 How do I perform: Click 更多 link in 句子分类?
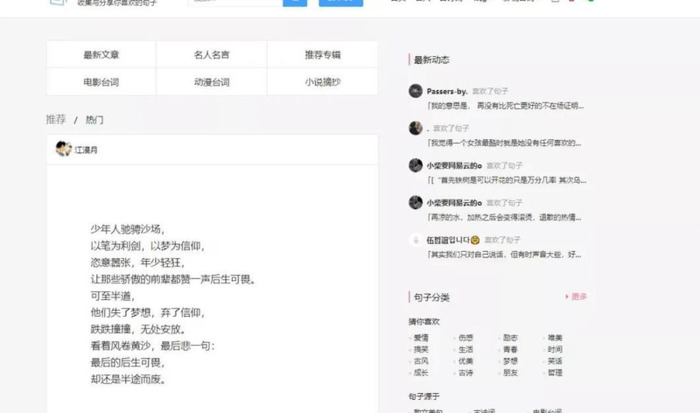point(576,296)
